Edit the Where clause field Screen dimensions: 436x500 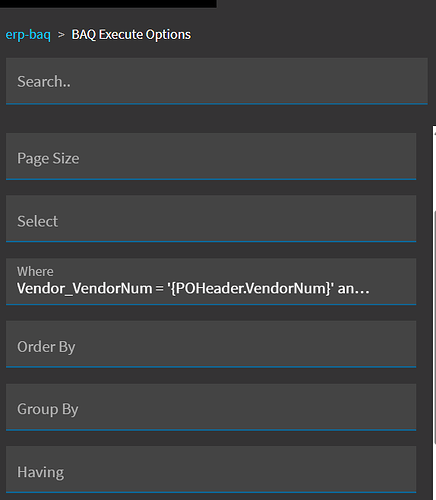[x=211, y=282]
